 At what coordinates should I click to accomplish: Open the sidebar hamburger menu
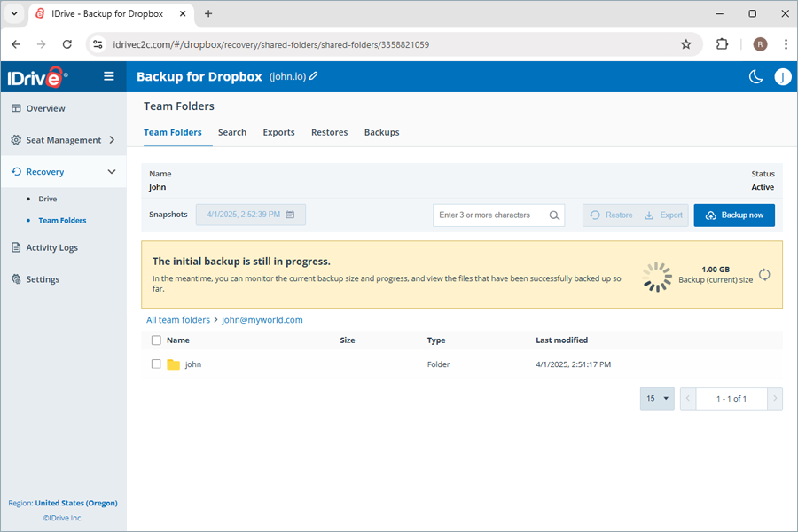pyautogui.click(x=108, y=76)
